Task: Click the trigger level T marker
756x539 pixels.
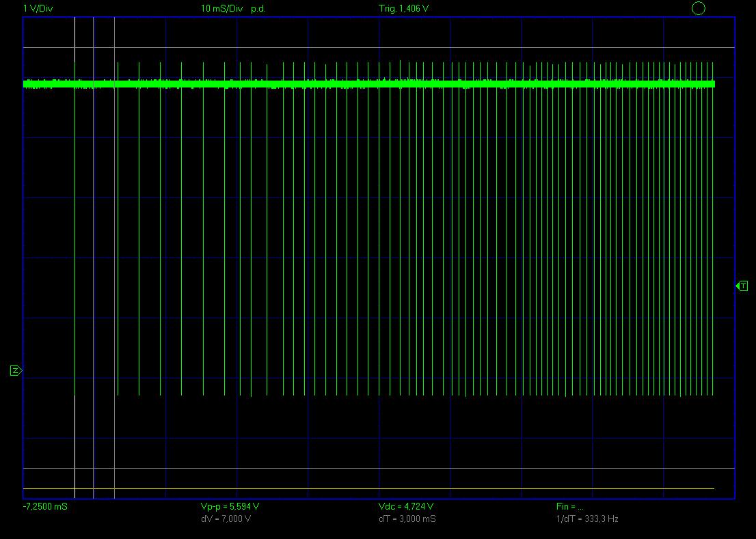Action: tap(742, 286)
